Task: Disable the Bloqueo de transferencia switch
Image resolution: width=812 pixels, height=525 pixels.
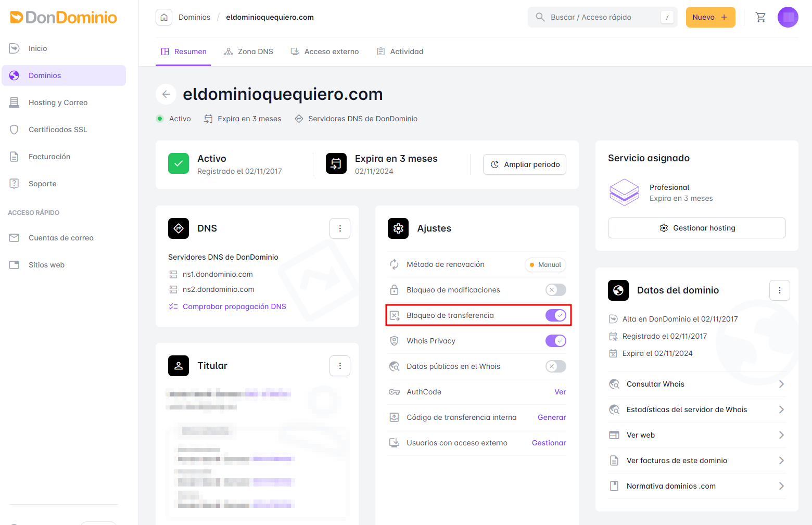Action: click(x=556, y=315)
